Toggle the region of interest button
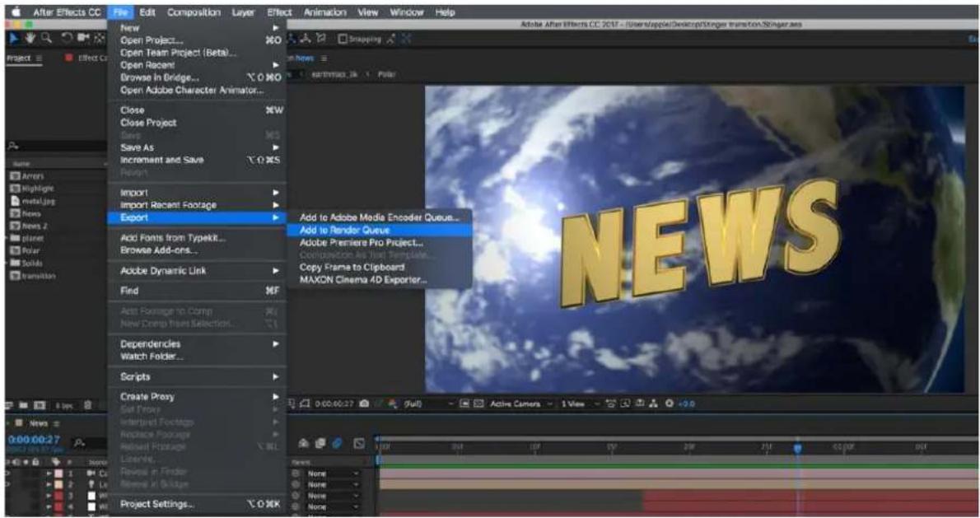This screenshot has width=980, height=518. tap(464, 404)
